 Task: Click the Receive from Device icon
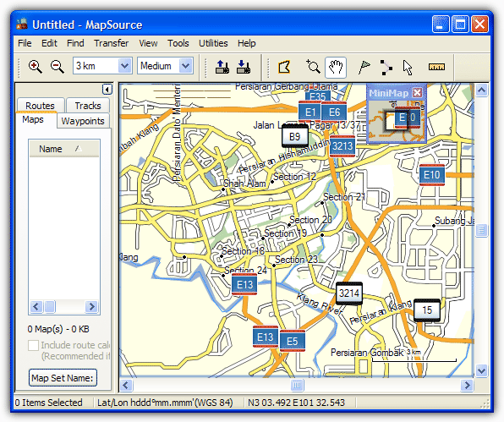point(244,67)
